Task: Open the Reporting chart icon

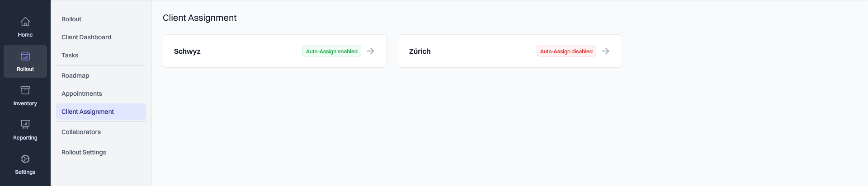Action: [x=25, y=125]
